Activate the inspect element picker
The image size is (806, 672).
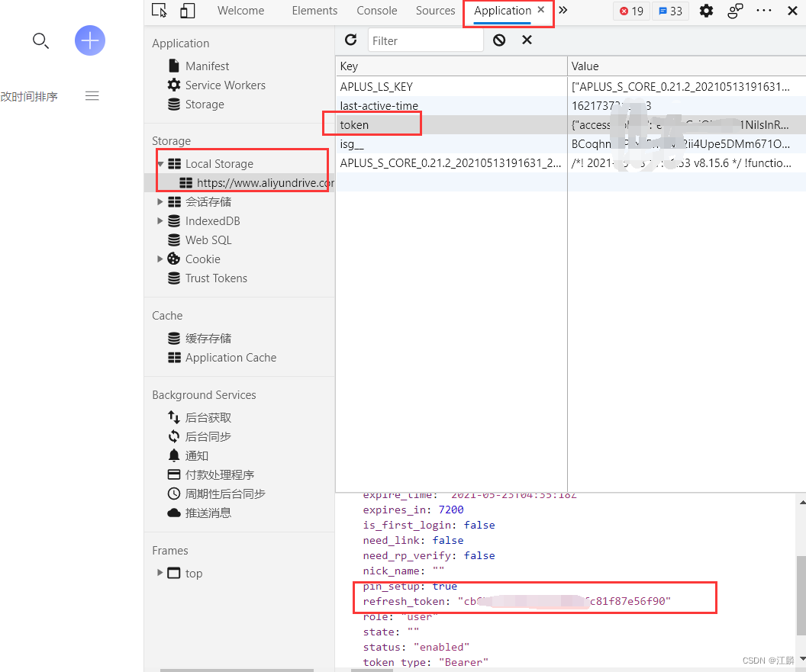coord(160,11)
